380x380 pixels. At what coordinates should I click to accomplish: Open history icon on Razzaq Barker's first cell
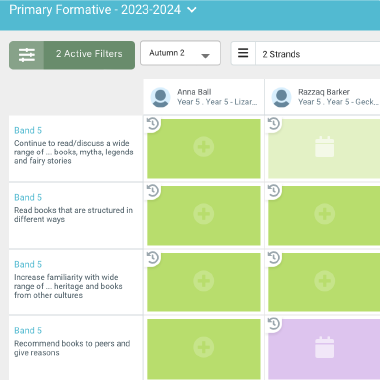pyautogui.click(x=274, y=124)
